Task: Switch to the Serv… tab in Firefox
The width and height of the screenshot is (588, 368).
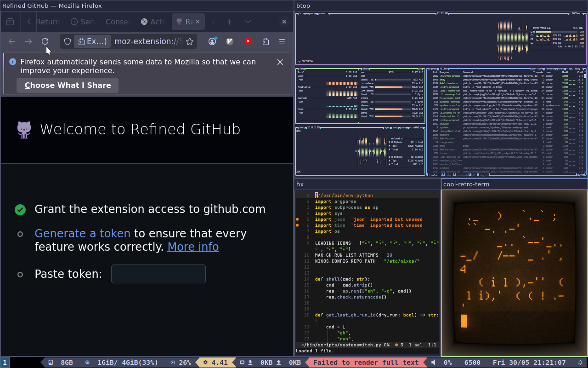Action: pos(83,22)
